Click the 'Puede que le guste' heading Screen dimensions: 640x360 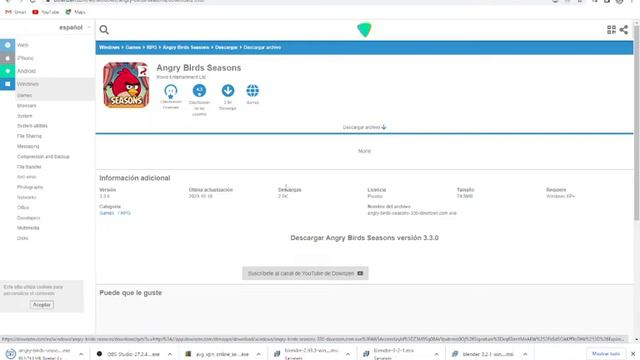pyautogui.click(x=131, y=293)
